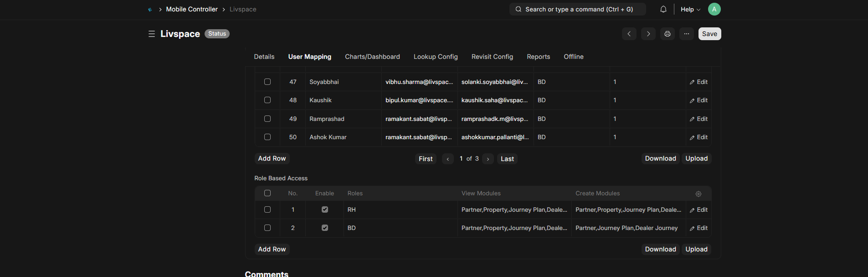Image resolution: width=868 pixels, height=277 pixels.
Task: Click the solanki.soyabbhai@liv... email cell
Action: pyautogui.click(x=496, y=82)
